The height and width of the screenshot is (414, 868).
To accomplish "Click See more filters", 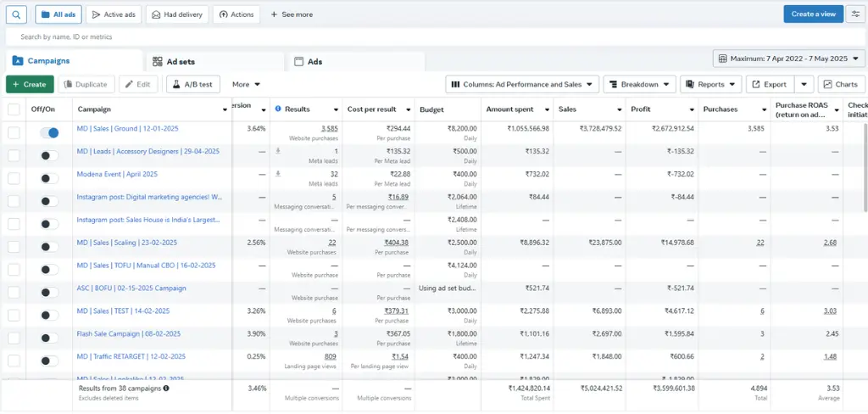I will 292,14.
